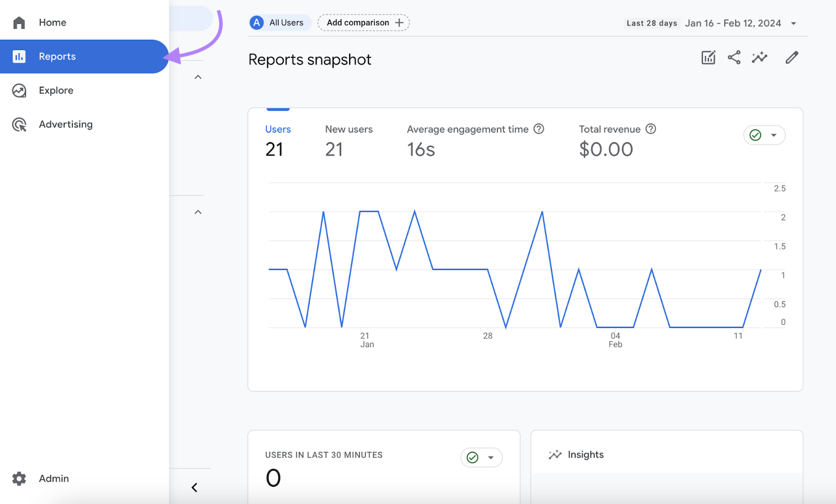Click the pencil edit icon
The width and height of the screenshot is (836, 504).
[x=792, y=57]
